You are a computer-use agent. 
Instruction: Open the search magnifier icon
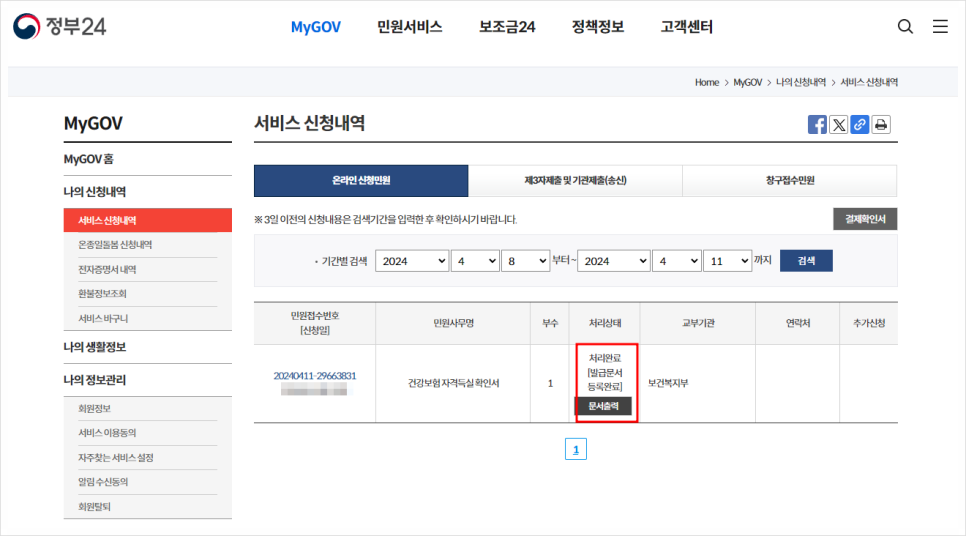[x=905, y=26]
